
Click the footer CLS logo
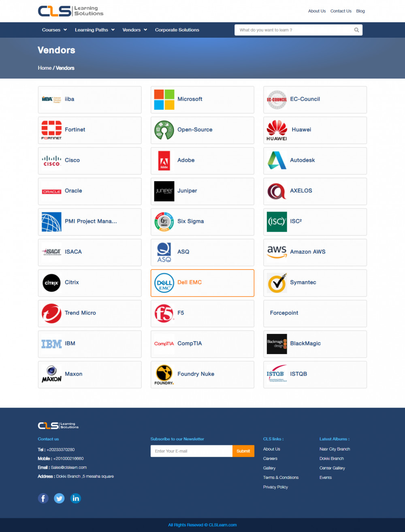coord(58,425)
